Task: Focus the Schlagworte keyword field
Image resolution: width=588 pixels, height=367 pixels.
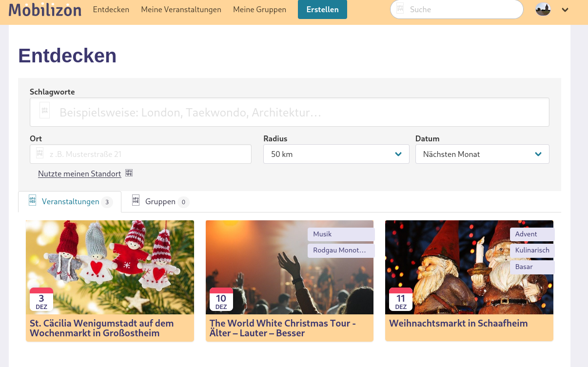Action: (289, 112)
